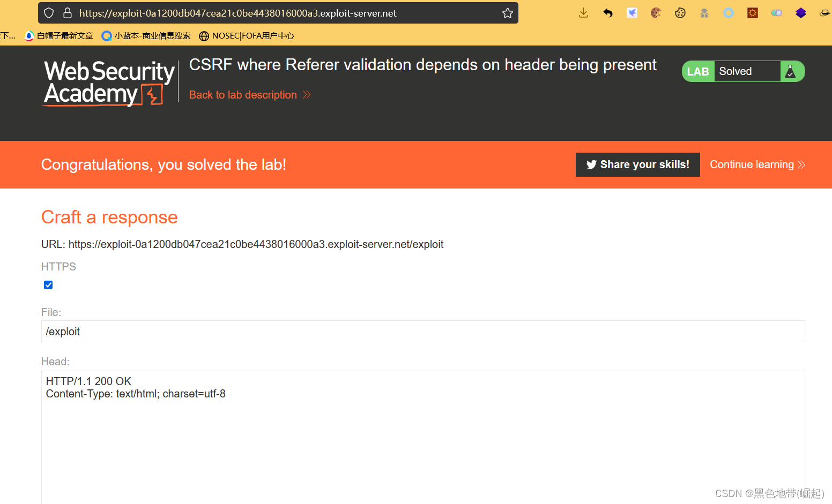Click the tracking protection shield icon

click(x=49, y=13)
